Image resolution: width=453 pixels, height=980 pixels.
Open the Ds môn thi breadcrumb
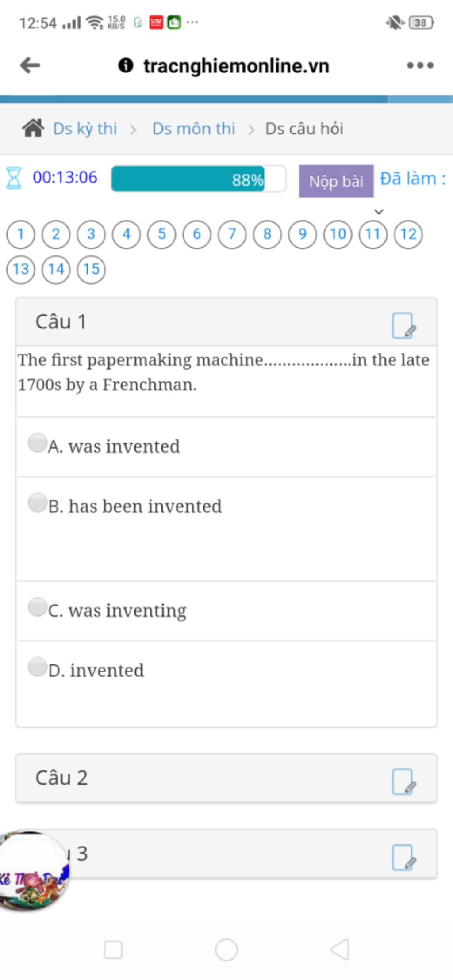(x=194, y=129)
